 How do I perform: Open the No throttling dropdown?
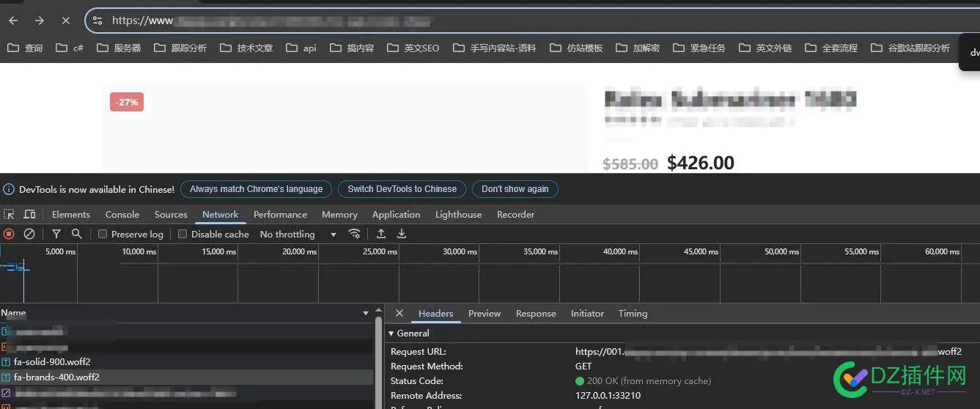(298, 235)
